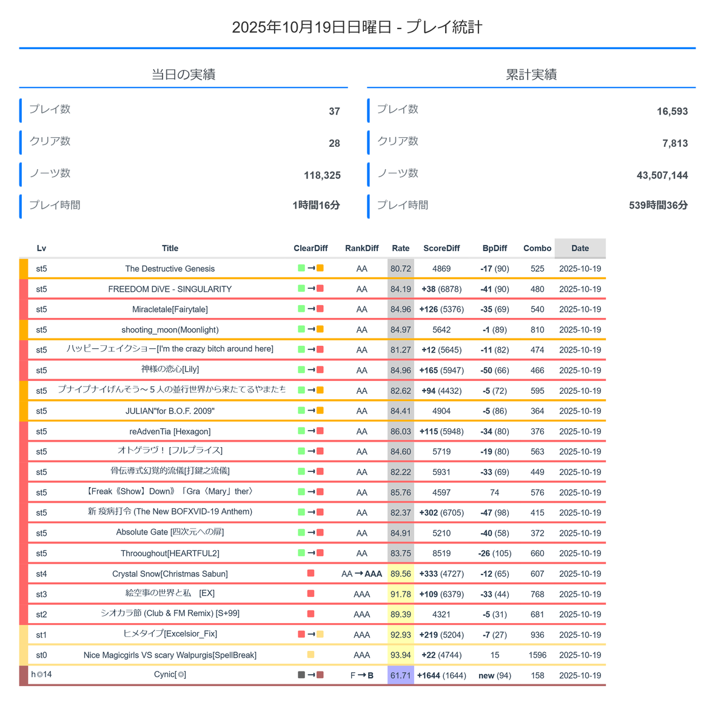Sort by Rate column header
The height and width of the screenshot is (728, 715).
(x=401, y=248)
